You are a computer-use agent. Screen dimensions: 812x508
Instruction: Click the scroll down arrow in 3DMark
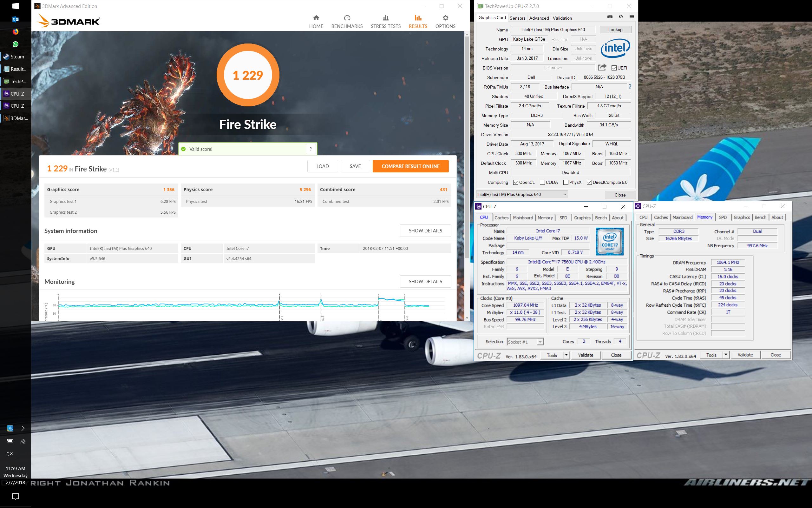point(467,318)
